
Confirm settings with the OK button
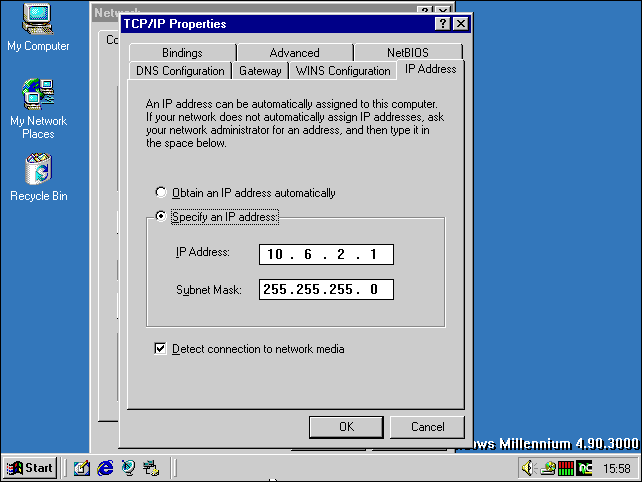(346, 427)
